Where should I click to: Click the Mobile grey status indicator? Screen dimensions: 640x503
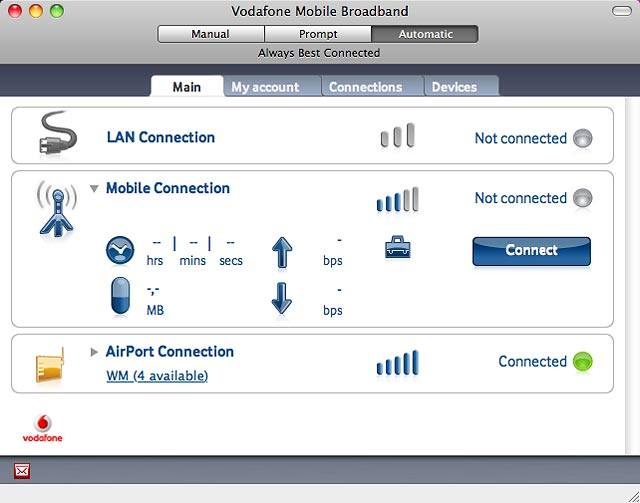[x=582, y=198]
